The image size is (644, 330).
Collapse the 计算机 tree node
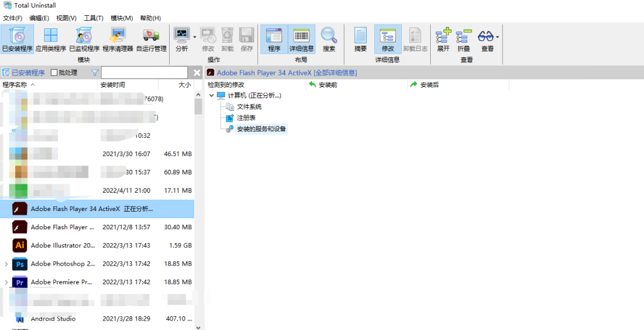coord(211,96)
